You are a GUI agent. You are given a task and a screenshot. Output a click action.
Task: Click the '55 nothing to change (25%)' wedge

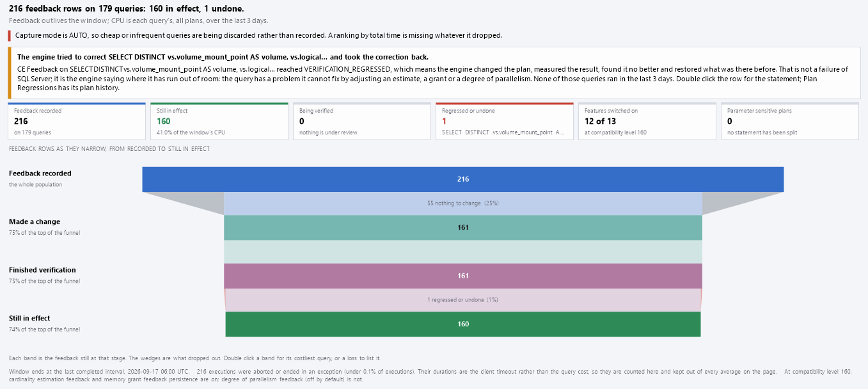[x=463, y=203]
